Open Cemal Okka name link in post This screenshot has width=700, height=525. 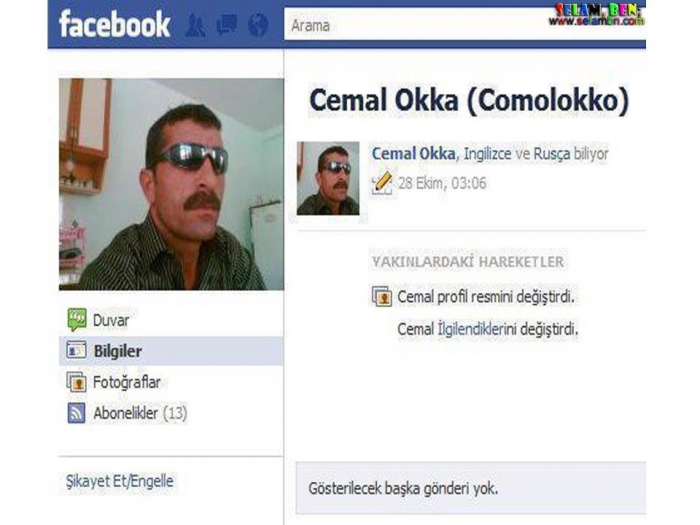[413, 154]
